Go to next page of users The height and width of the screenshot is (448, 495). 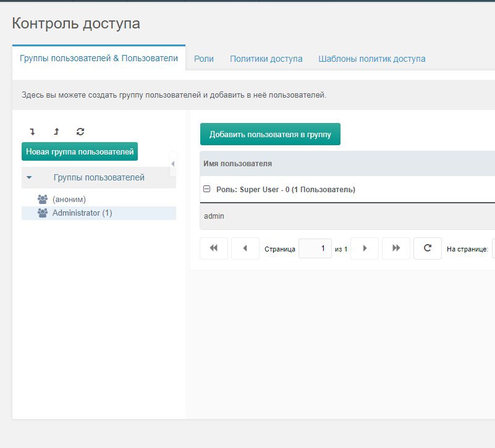tap(365, 248)
